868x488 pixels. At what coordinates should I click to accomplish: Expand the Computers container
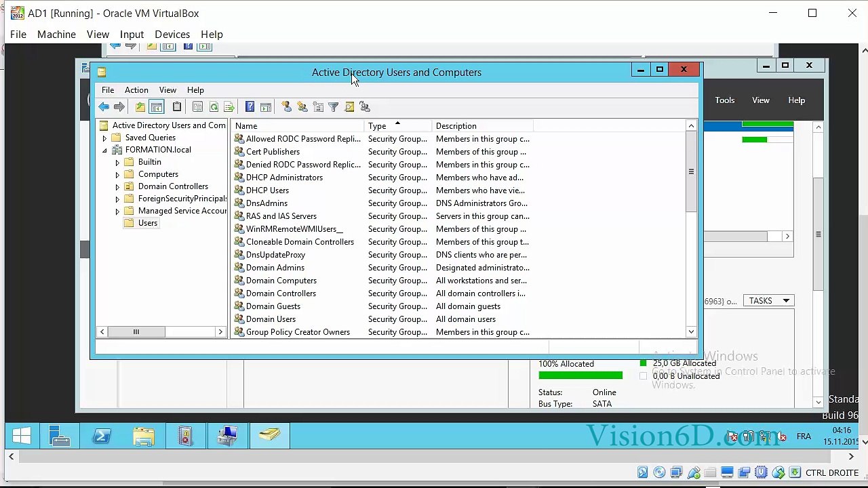pyautogui.click(x=117, y=175)
